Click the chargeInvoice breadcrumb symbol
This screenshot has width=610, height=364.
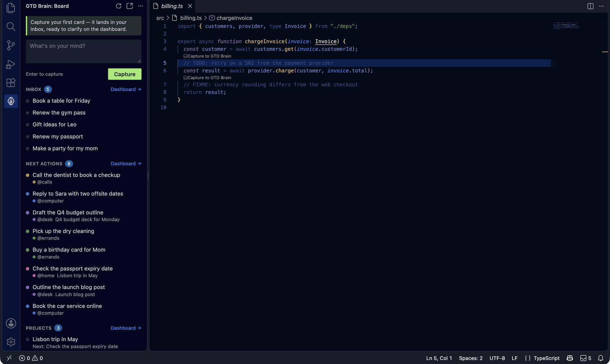(231, 18)
